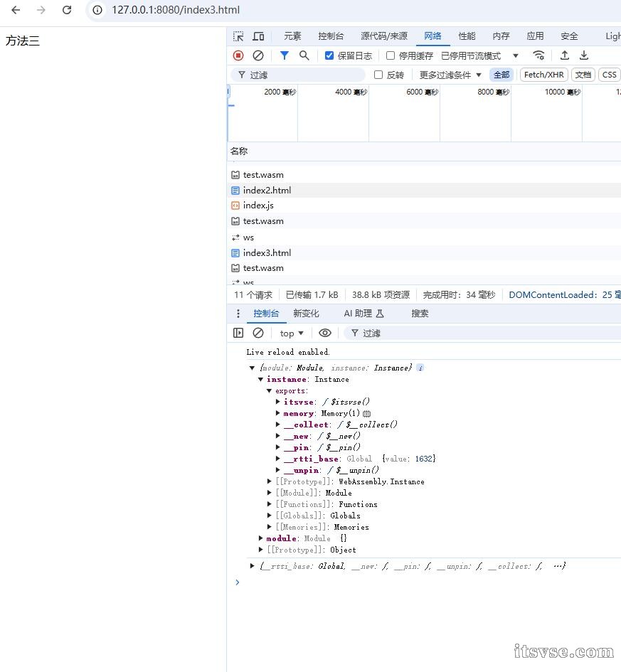Screen dimensions: 621x672
Task: Open the 新变化 drawer tab
Action: coord(306,314)
